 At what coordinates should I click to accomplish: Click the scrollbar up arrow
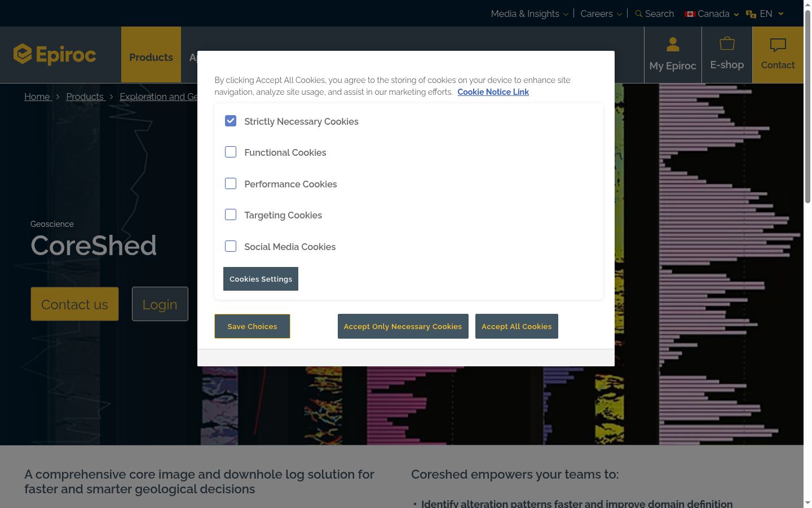(807, 5)
